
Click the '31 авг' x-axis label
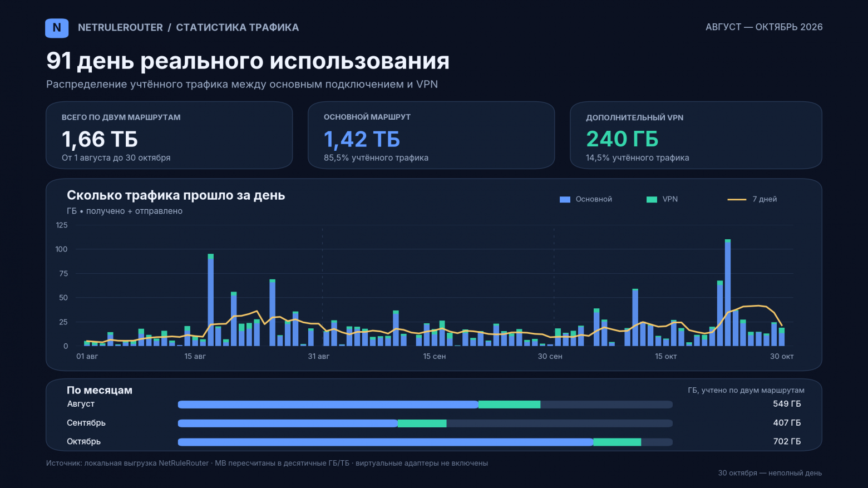(318, 356)
